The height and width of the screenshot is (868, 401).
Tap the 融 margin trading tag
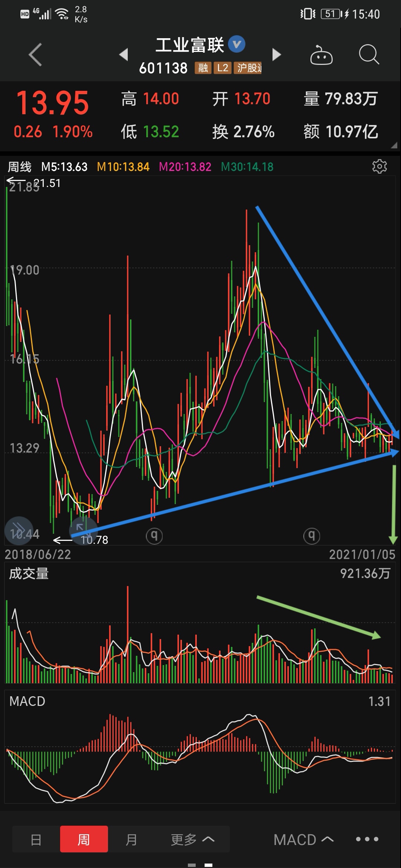point(203,68)
